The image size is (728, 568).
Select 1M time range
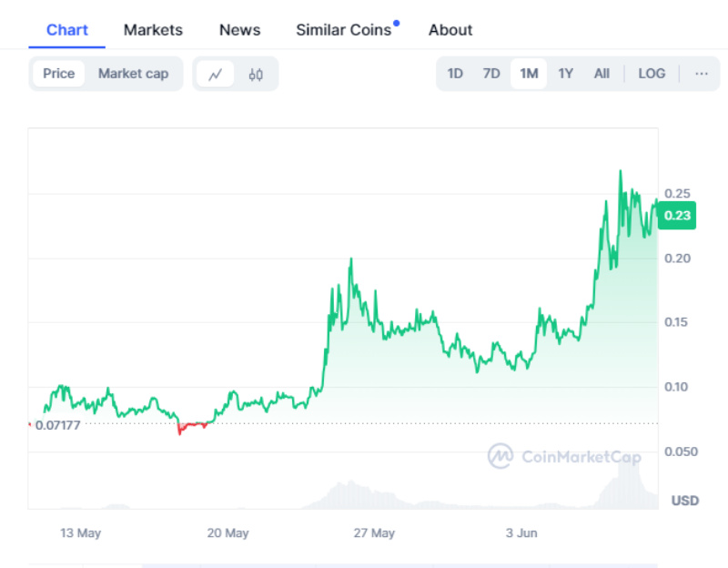(x=529, y=74)
